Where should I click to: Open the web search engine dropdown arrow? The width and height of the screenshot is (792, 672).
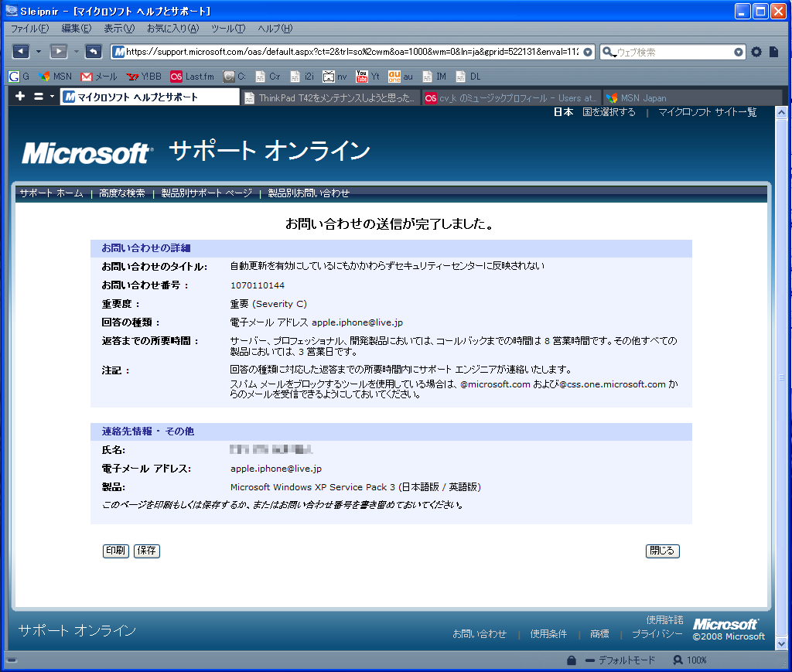click(738, 52)
